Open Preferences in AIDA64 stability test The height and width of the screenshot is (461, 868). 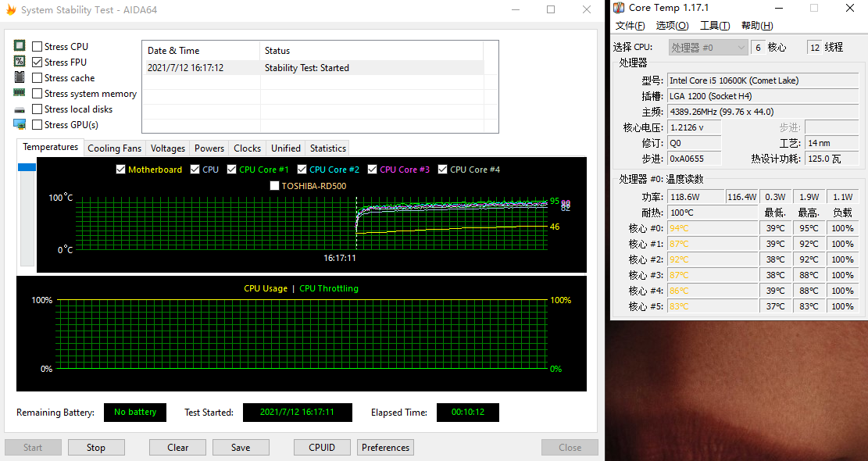385,447
